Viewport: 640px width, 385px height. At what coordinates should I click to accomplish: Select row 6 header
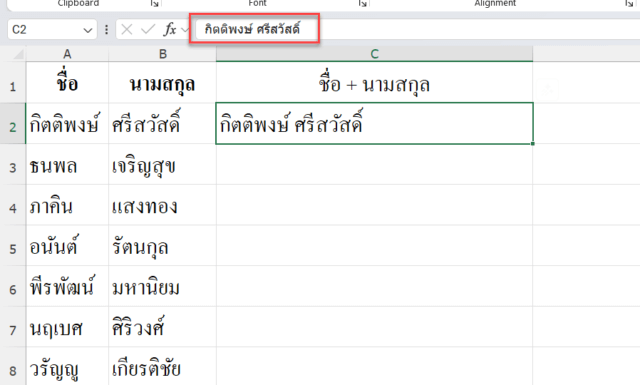click(13, 287)
